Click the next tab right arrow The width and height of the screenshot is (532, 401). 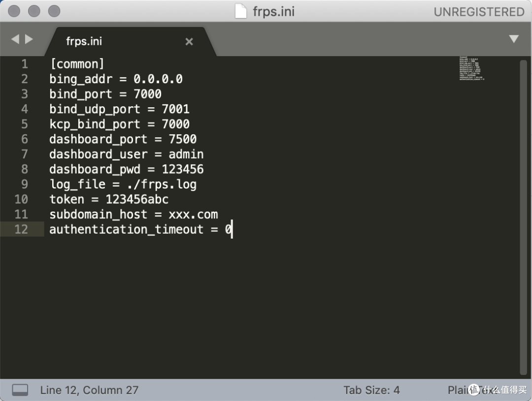click(29, 39)
